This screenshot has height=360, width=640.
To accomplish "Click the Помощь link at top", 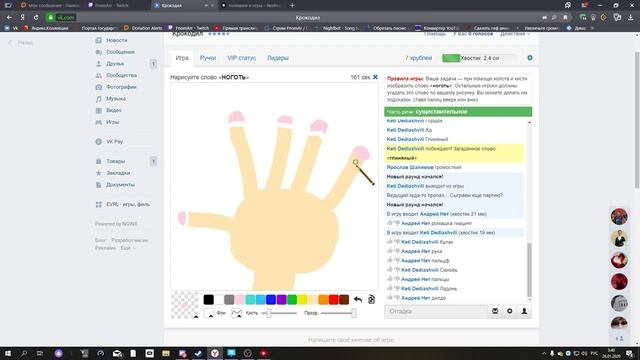I will (x=435, y=34).
